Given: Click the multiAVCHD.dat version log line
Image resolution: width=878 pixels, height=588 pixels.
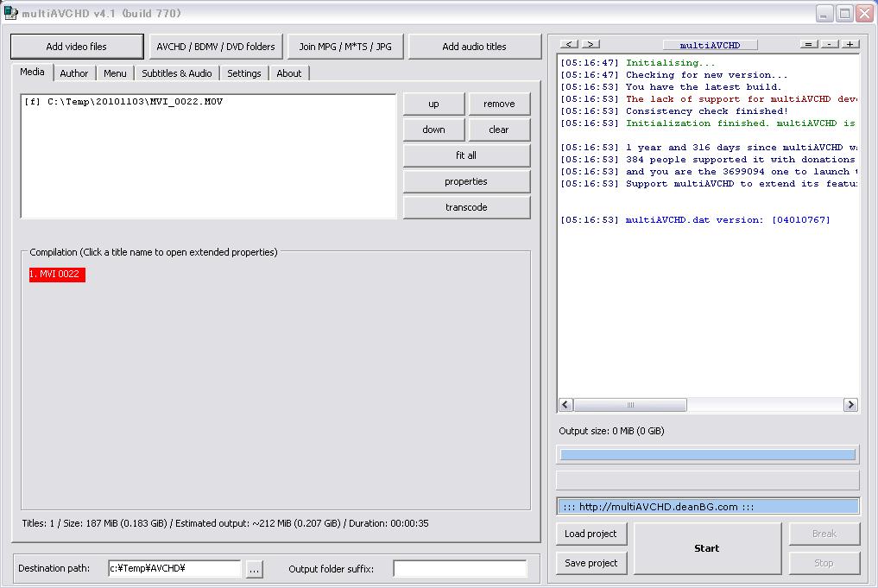Looking at the screenshot, I should pos(696,220).
